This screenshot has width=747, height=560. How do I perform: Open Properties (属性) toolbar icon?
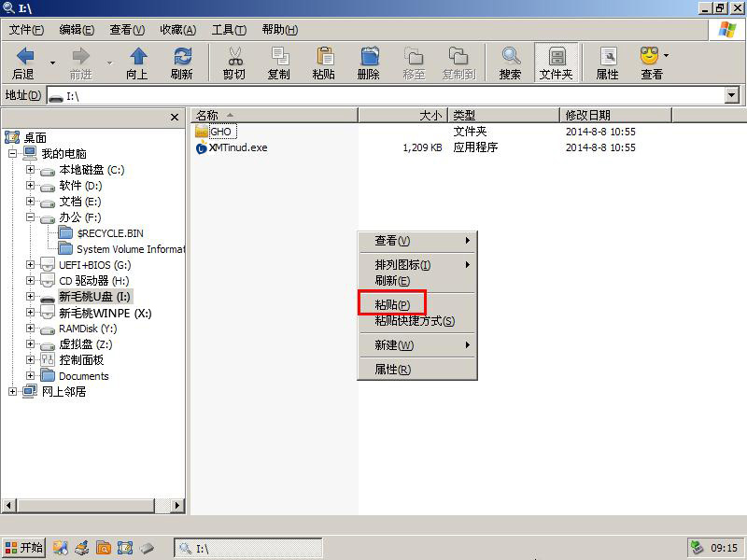[608, 56]
